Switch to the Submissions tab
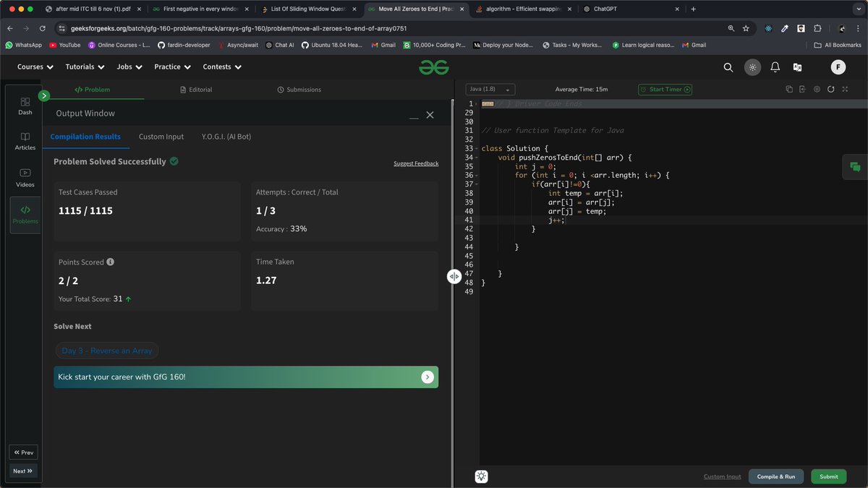 coord(299,90)
